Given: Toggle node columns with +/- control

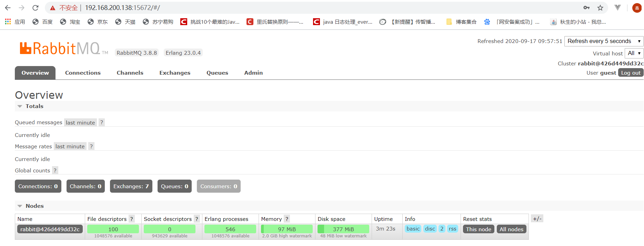Looking at the screenshot, I should [x=537, y=218].
